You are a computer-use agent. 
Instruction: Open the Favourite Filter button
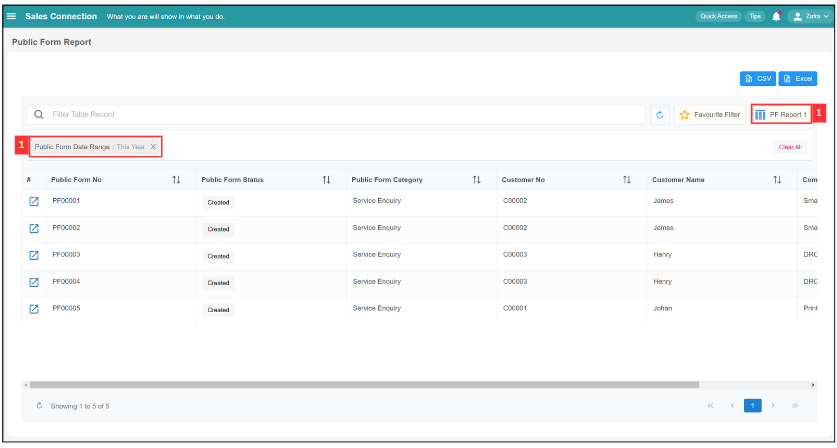710,115
